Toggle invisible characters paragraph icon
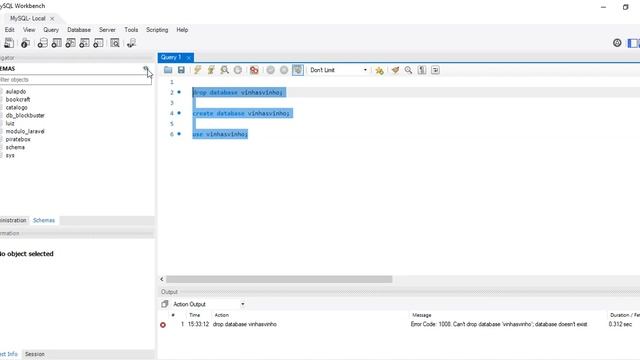The image size is (640, 360). coord(422,70)
